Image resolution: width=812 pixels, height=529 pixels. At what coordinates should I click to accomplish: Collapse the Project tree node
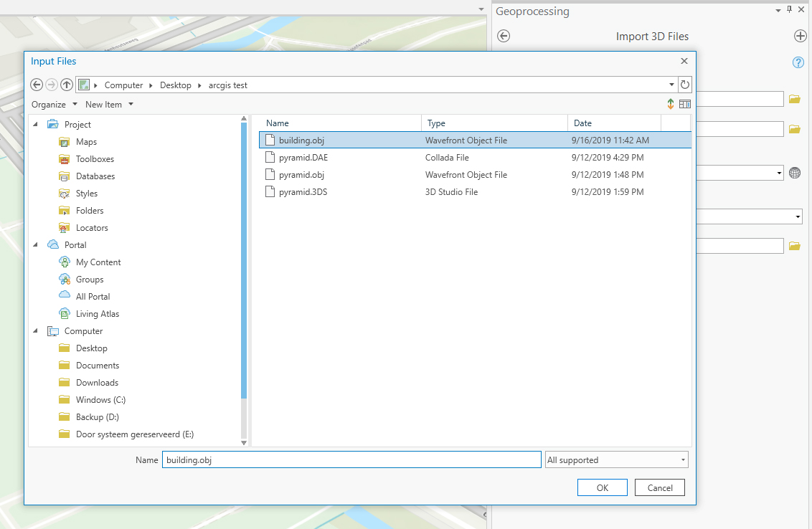tap(37, 125)
